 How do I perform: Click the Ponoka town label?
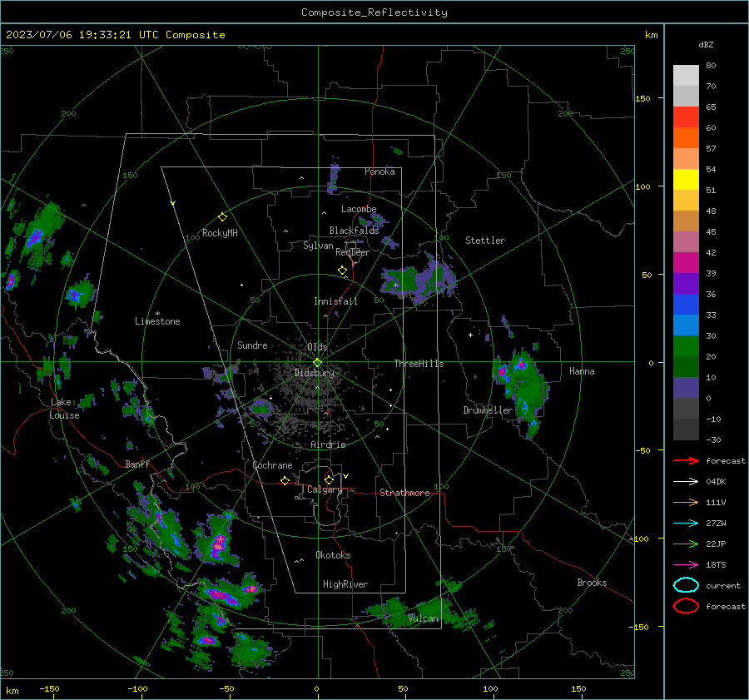[x=379, y=171]
